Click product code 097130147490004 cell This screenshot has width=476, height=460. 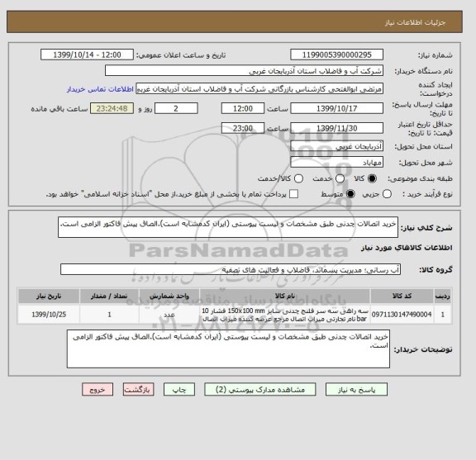pyautogui.click(x=402, y=315)
